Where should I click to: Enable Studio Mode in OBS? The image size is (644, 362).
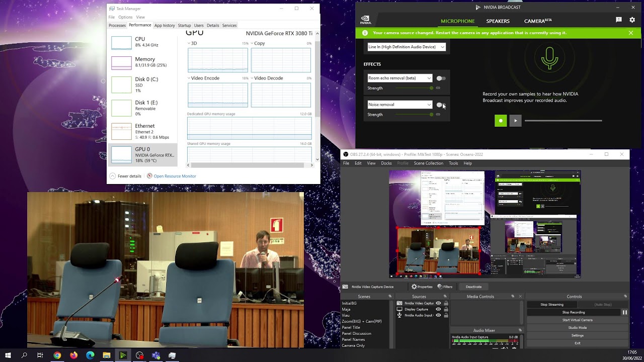tap(577, 328)
